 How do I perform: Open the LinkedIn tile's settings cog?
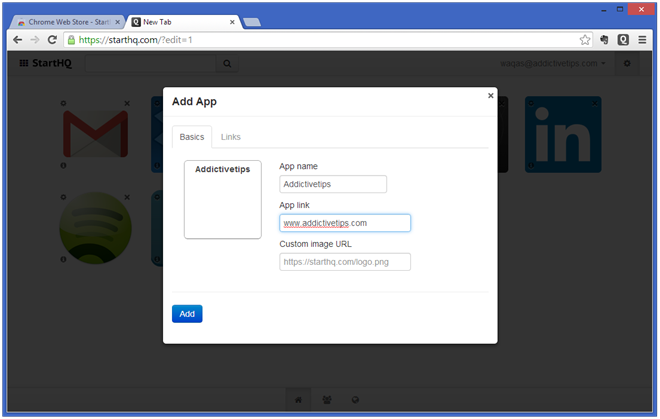(x=531, y=103)
